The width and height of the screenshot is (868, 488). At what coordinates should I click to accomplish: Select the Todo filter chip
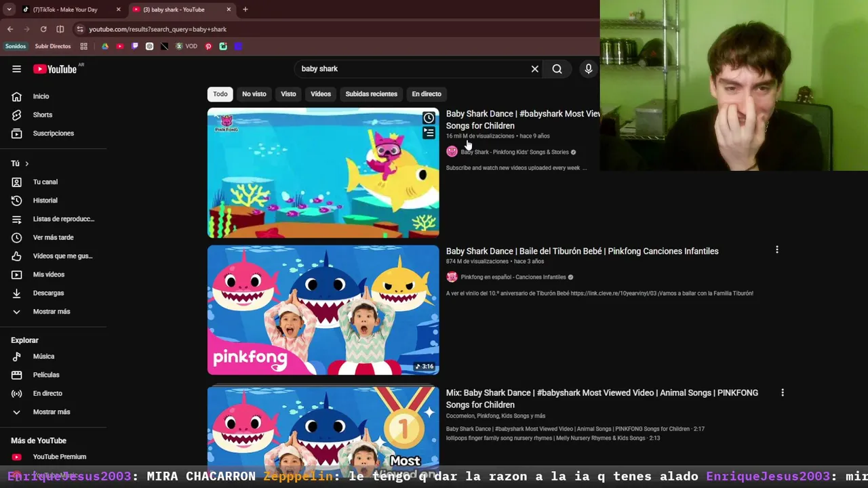[x=220, y=94]
